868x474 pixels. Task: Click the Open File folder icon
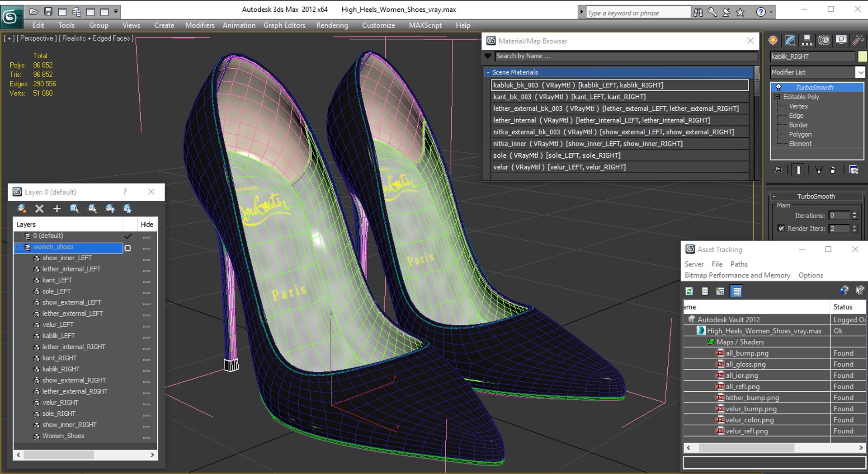coord(34,11)
